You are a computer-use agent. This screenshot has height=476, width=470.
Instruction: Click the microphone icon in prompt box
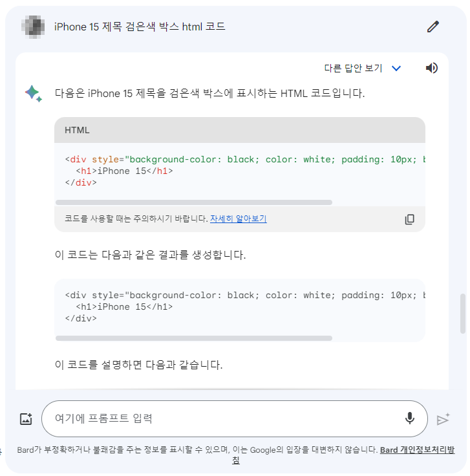click(410, 418)
